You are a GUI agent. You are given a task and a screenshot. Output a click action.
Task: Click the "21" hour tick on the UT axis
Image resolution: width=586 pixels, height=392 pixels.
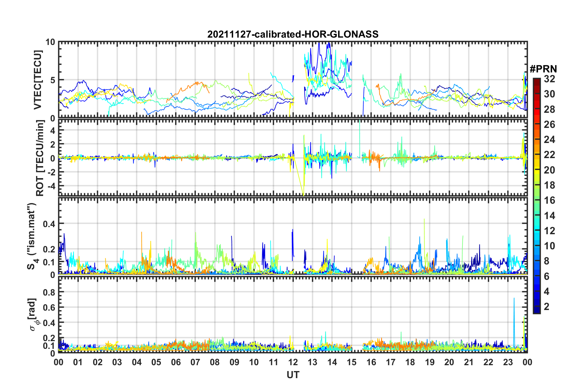click(x=469, y=362)
